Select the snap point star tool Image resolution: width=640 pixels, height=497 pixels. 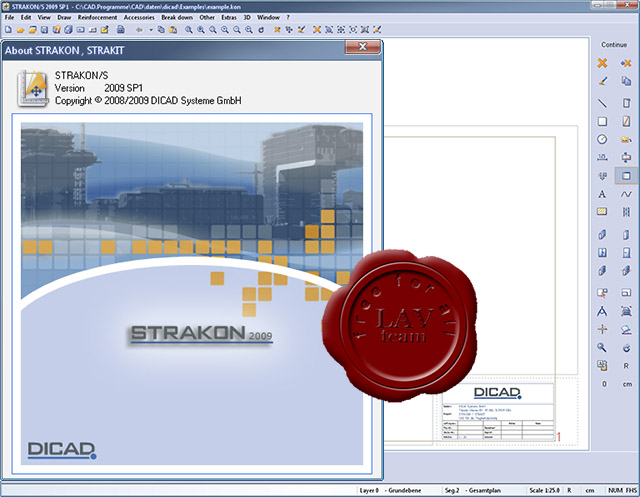pyautogui.click(x=602, y=329)
